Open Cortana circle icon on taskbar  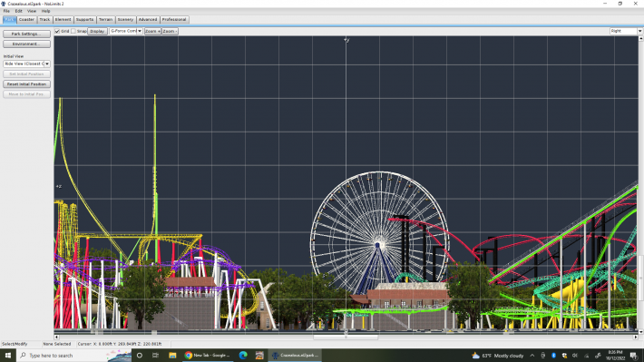140,356
